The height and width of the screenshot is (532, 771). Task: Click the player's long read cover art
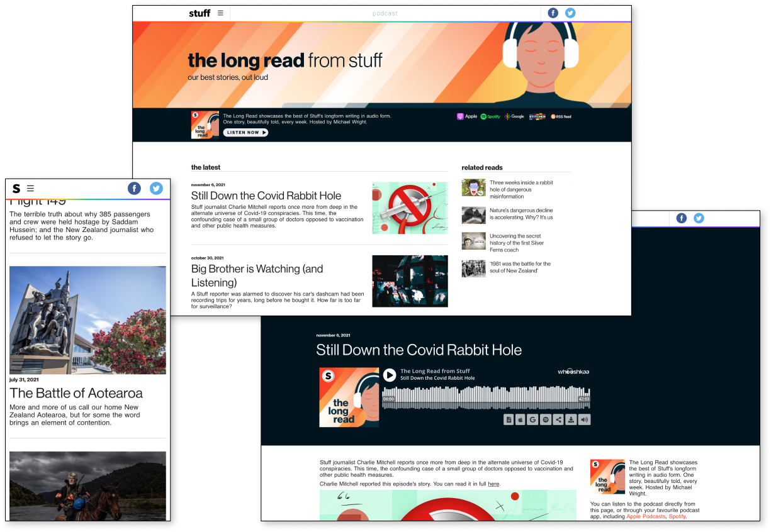(x=349, y=397)
